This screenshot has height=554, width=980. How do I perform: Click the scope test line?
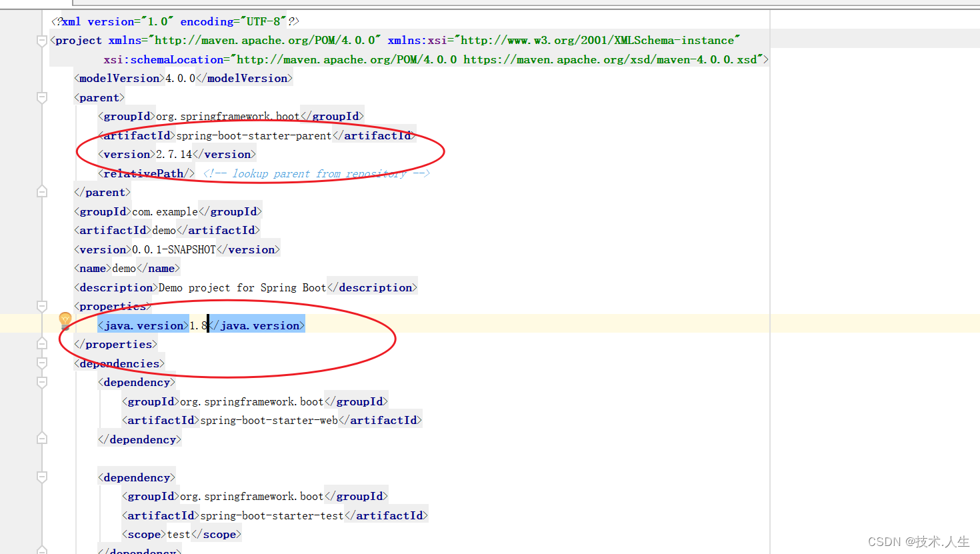click(x=182, y=534)
